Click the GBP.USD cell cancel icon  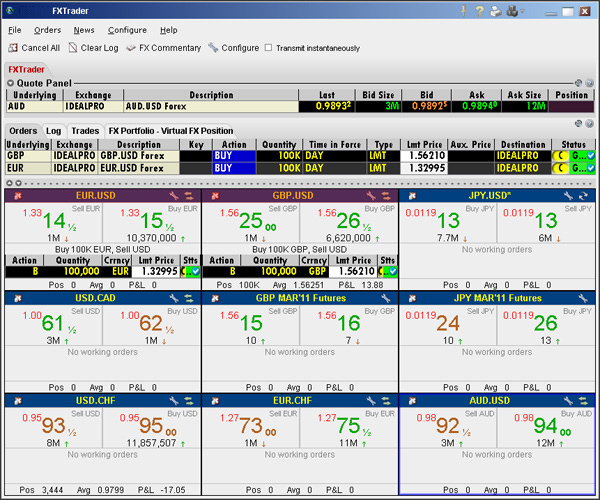click(x=215, y=196)
